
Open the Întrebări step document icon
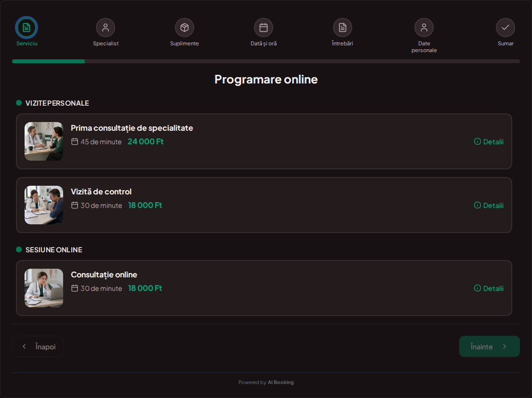click(343, 27)
